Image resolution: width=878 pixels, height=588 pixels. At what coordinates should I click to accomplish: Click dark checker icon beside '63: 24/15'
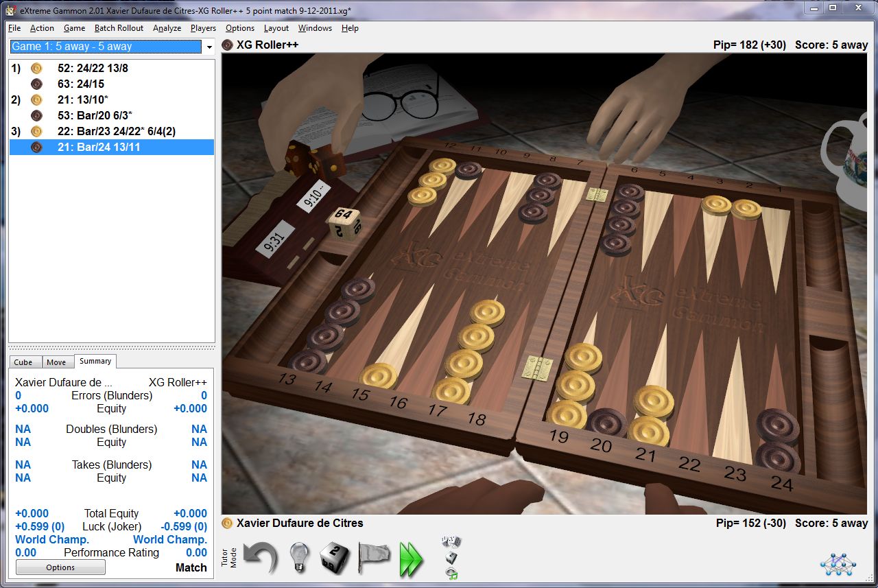point(36,84)
